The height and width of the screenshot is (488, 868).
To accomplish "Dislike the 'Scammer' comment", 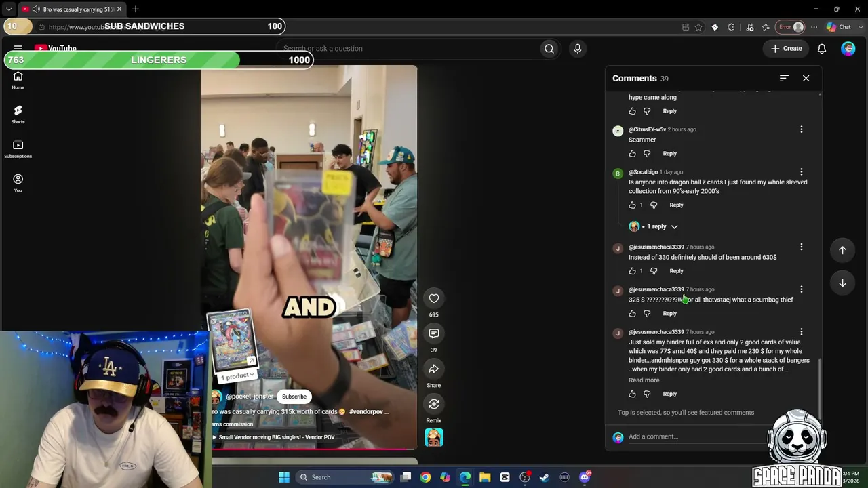I will 647,154.
